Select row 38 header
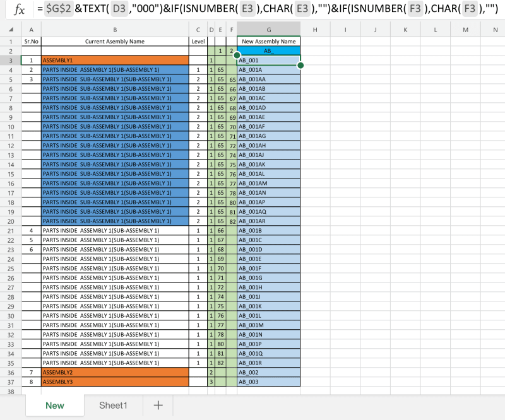This screenshot has width=505, height=420. click(11, 392)
